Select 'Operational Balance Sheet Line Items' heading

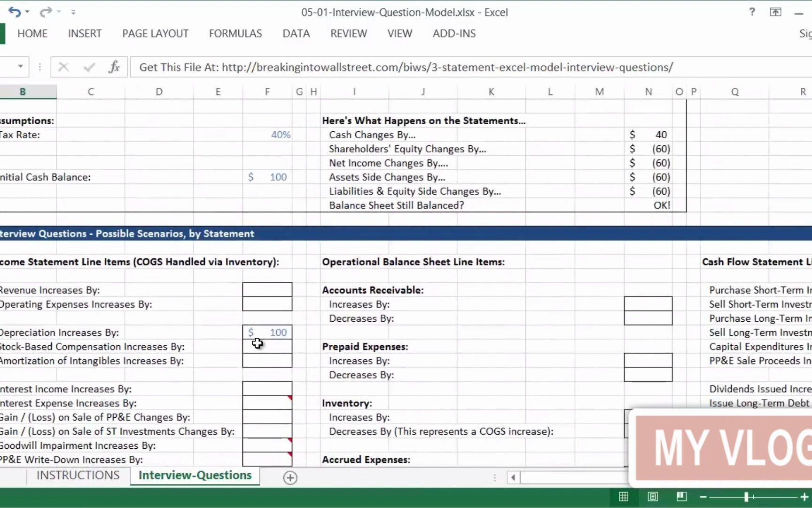(x=413, y=262)
